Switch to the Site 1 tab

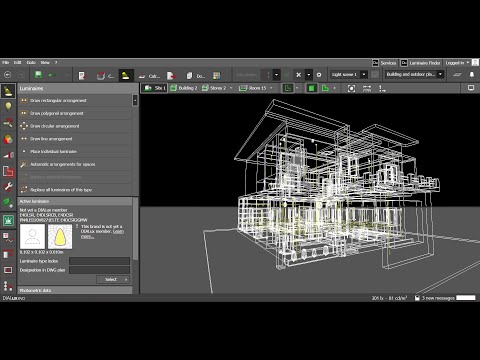tap(154, 88)
